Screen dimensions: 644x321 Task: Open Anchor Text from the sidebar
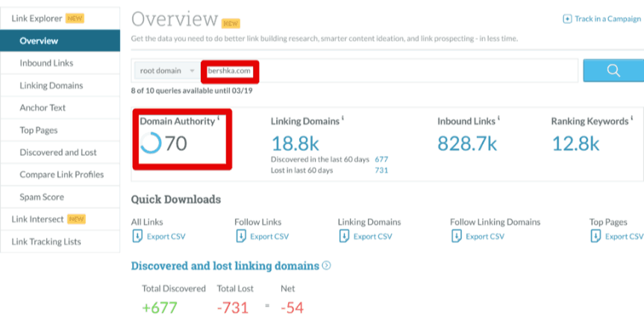(x=43, y=107)
